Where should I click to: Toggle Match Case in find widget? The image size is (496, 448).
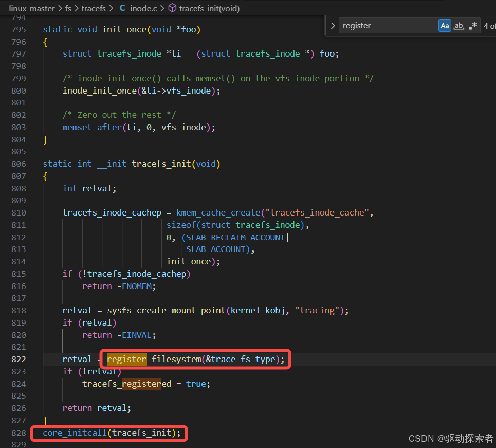pos(445,26)
